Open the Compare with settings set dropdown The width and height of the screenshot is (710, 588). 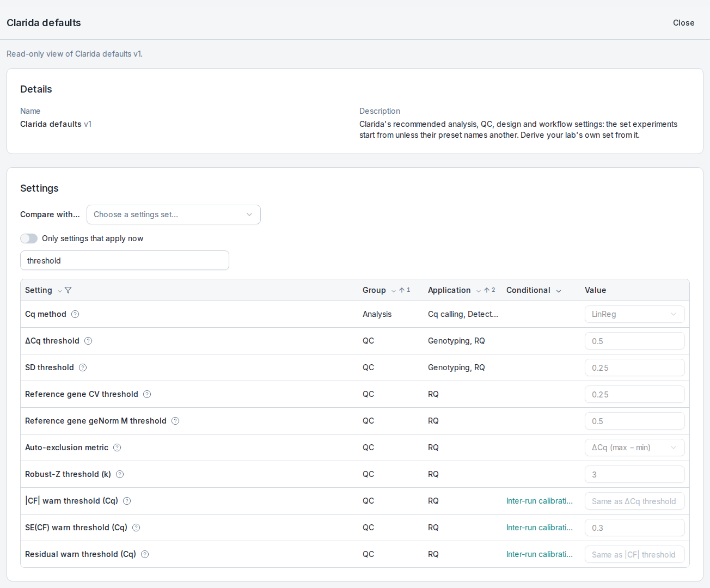(x=174, y=215)
